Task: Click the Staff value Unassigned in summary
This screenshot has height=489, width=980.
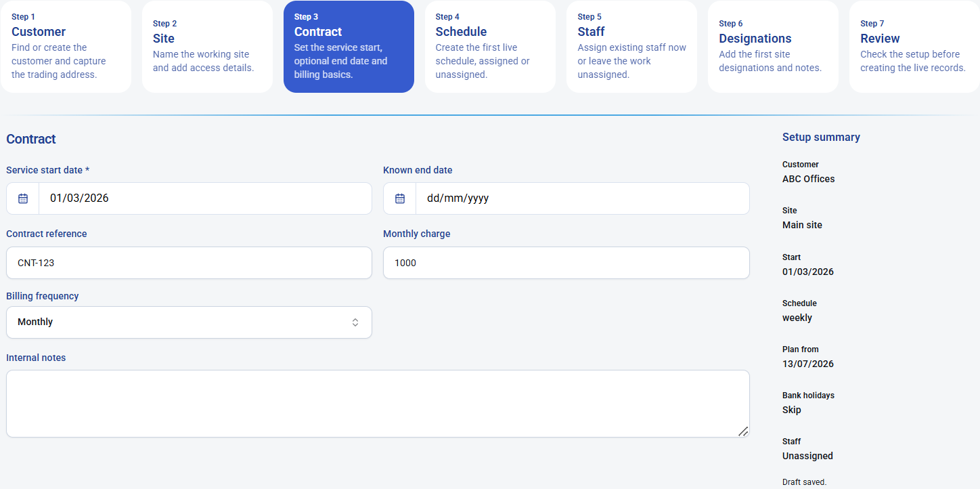Action: click(807, 456)
